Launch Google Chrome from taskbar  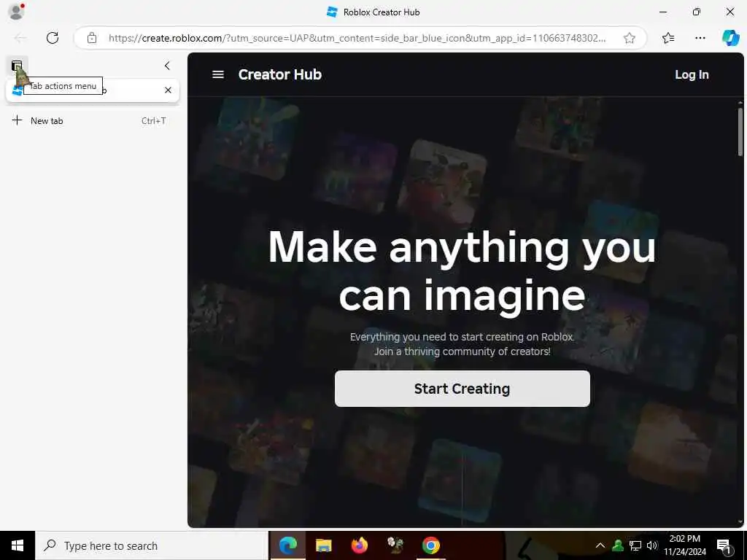pyautogui.click(x=430, y=545)
